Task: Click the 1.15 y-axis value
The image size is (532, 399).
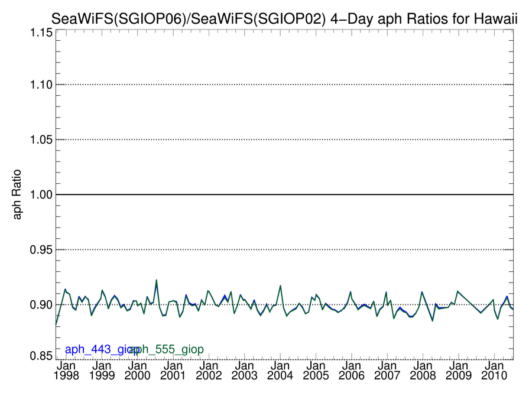Action: pyautogui.click(x=41, y=33)
